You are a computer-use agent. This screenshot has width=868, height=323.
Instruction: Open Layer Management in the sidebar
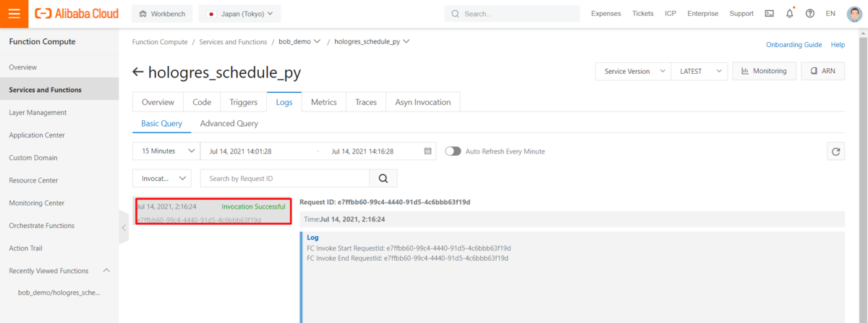click(59, 112)
